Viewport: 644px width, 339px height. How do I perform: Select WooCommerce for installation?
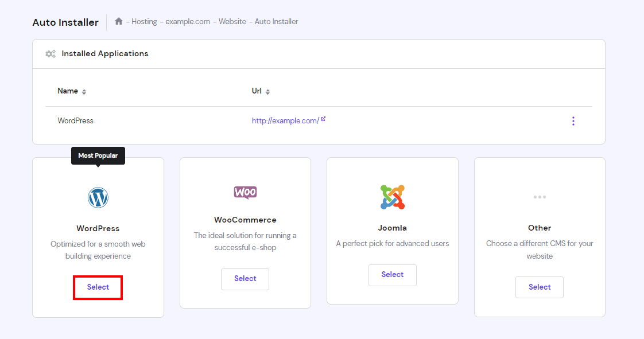(245, 279)
